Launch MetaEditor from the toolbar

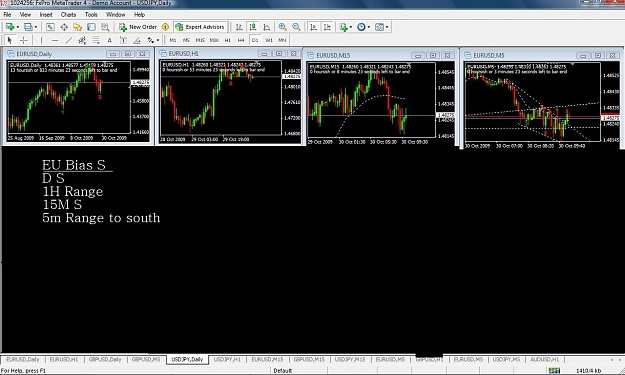tap(165, 27)
